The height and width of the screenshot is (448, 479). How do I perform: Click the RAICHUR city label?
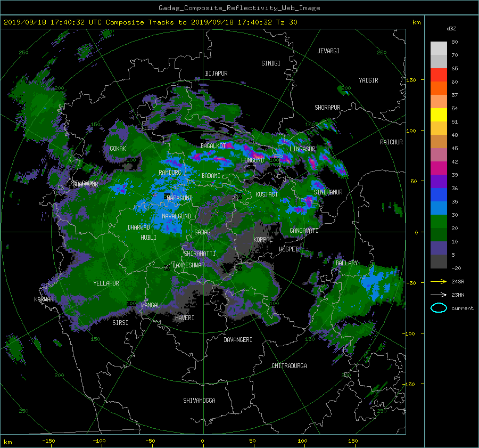pos(391,142)
